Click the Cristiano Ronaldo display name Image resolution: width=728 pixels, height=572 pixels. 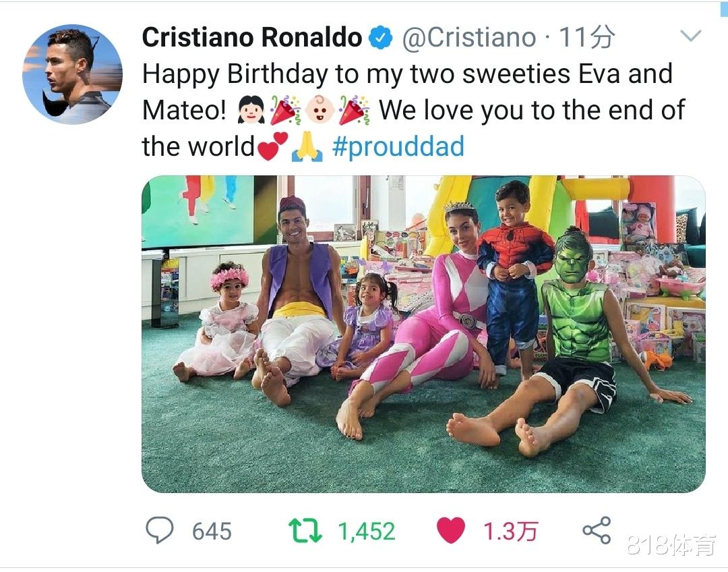251,38
